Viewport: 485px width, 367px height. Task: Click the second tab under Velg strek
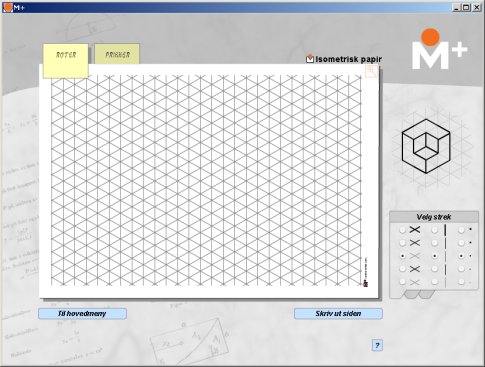426,294
